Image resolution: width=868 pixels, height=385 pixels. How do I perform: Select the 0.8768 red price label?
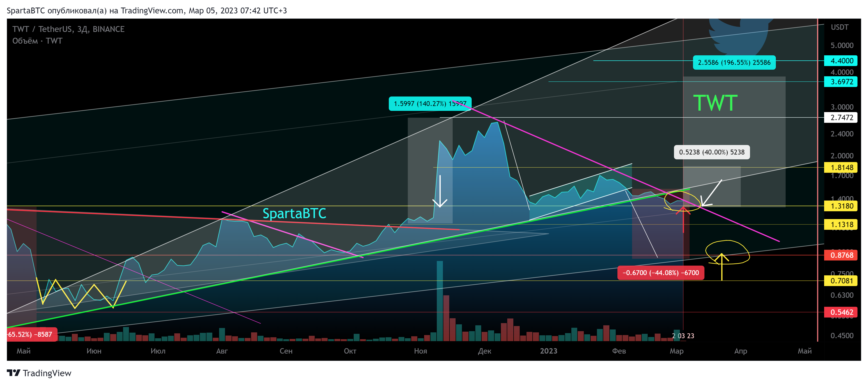[x=841, y=255]
